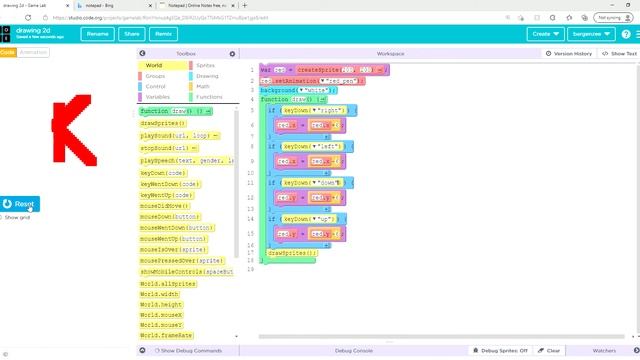Open the Not syncing profile button
The width and height of the screenshot is (640, 360).
coord(613,18)
